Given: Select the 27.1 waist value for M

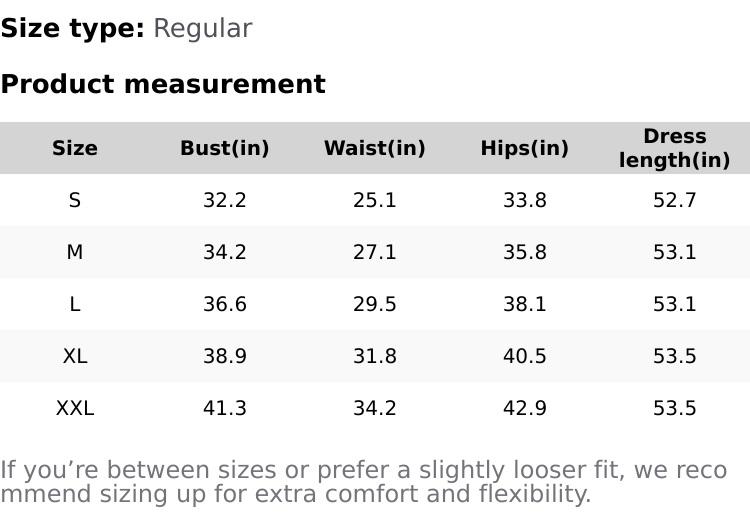Looking at the screenshot, I should 375,252.
